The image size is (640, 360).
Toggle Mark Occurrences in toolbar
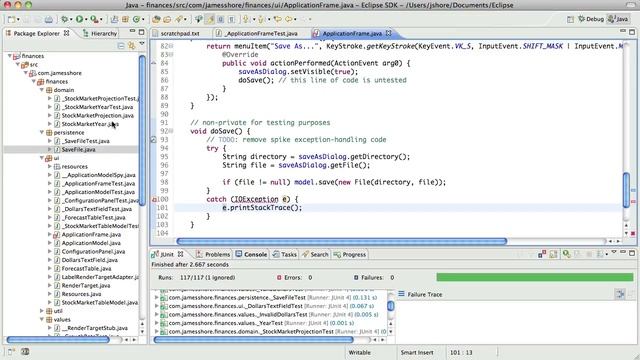pyautogui.click(x=210, y=19)
